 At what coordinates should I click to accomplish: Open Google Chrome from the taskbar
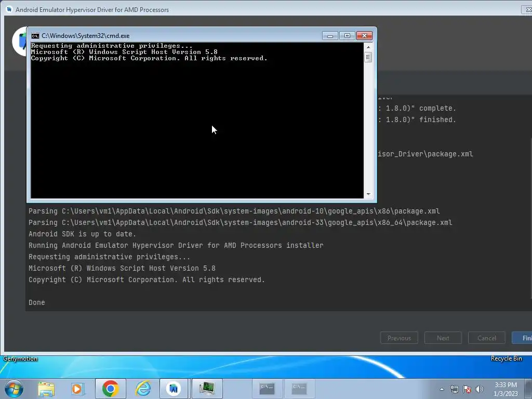pyautogui.click(x=110, y=389)
